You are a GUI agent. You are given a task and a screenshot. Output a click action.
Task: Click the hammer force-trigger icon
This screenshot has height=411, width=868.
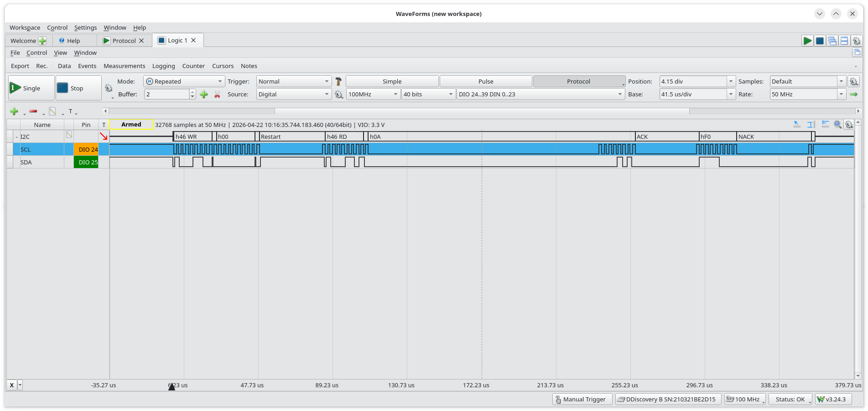[x=338, y=81]
